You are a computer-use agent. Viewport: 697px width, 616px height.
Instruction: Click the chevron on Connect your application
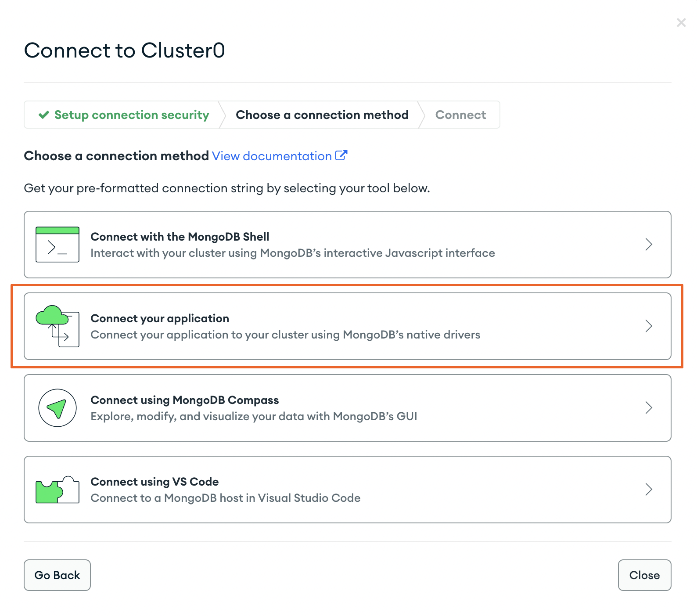[649, 326]
